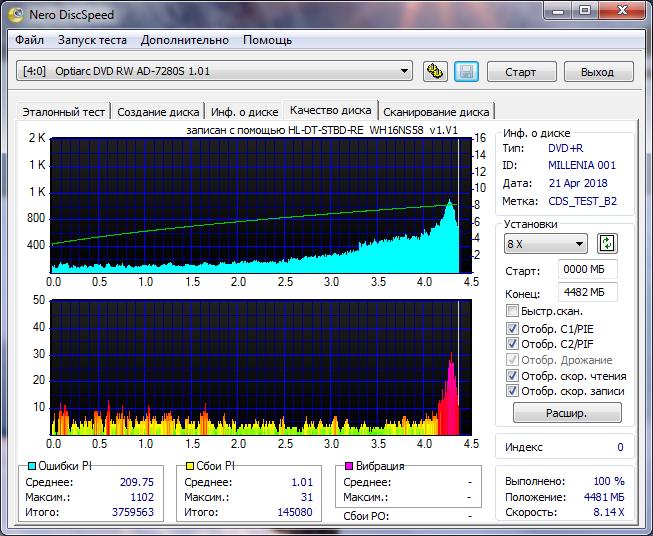Switch to the Сканирование диска tab
653x536 pixels.
pyautogui.click(x=436, y=112)
